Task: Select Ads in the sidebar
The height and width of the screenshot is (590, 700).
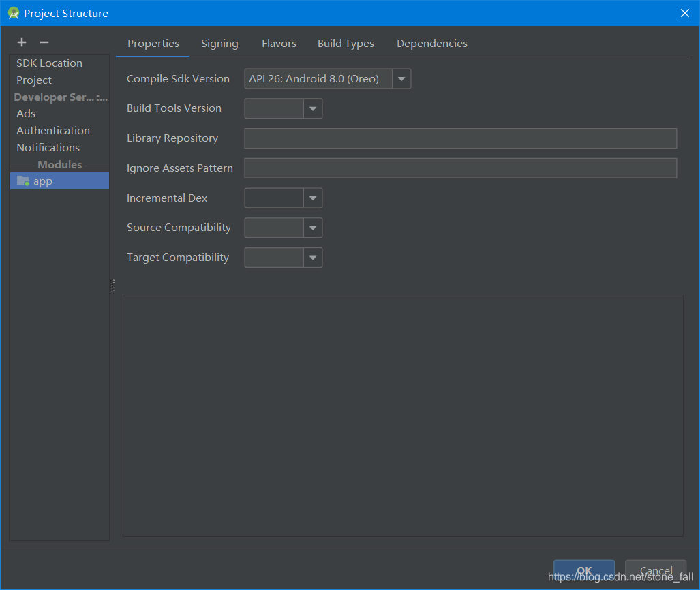Action: (26, 113)
